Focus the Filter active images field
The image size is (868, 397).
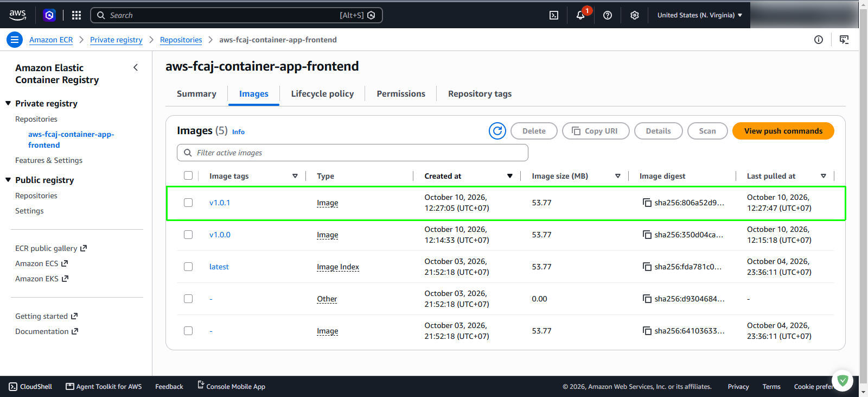tap(353, 153)
